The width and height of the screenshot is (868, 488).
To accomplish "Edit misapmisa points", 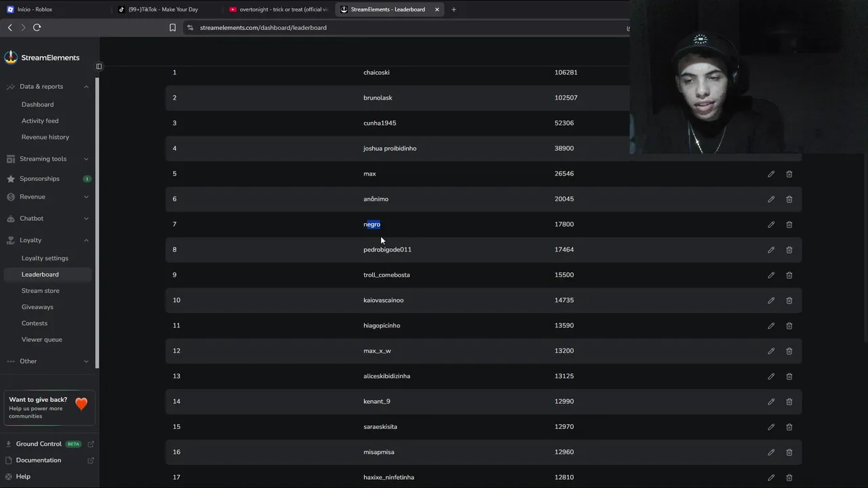I will click(771, 452).
